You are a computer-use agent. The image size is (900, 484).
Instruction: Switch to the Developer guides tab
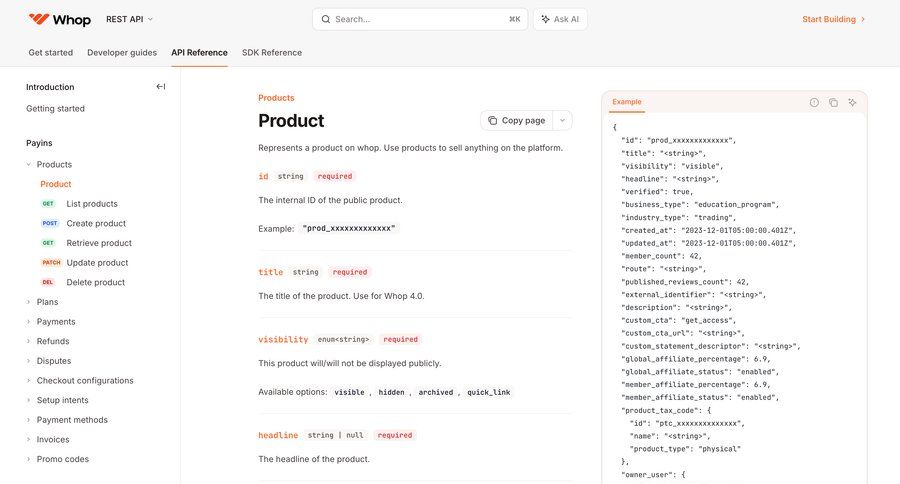pos(122,53)
